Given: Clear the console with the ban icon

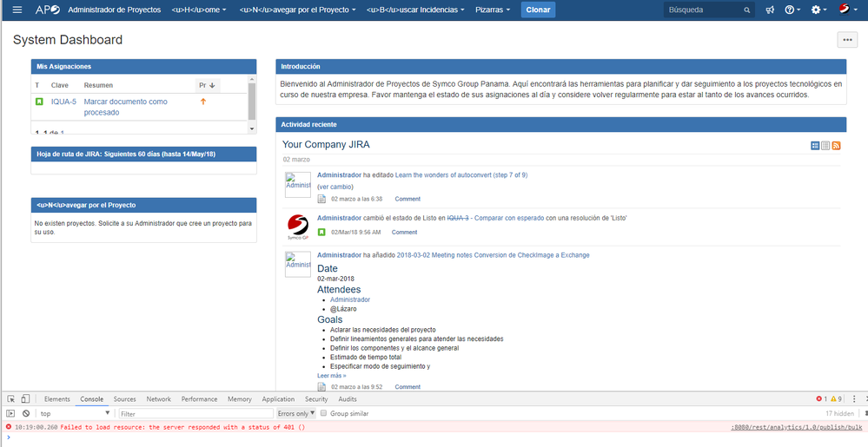Looking at the screenshot, I should [x=26, y=413].
